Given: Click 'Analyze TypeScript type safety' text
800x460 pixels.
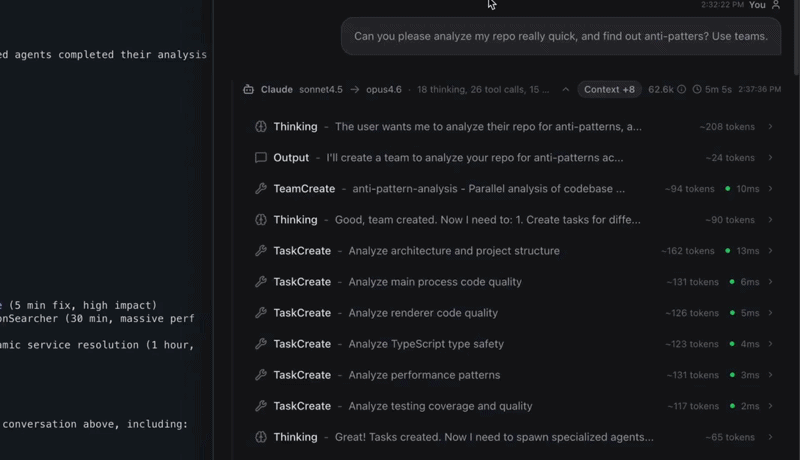Looking at the screenshot, I should pyautogui.click(x=426, y=344).
